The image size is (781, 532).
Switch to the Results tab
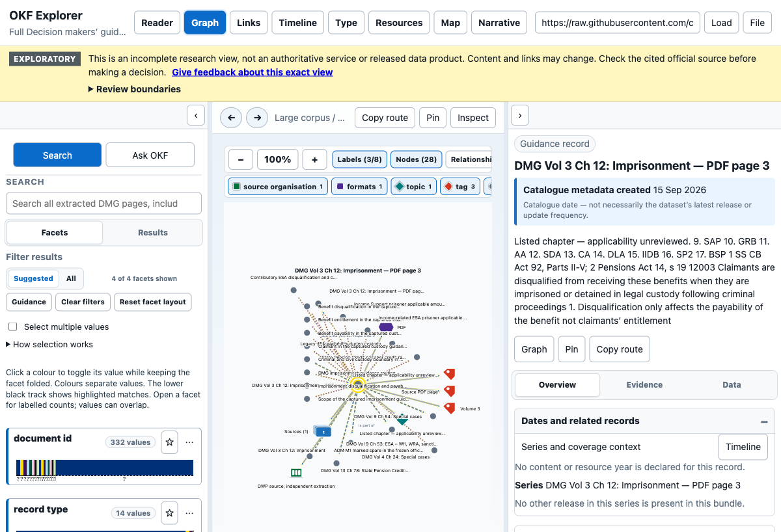pyautogui.click(x=153, y=233)
